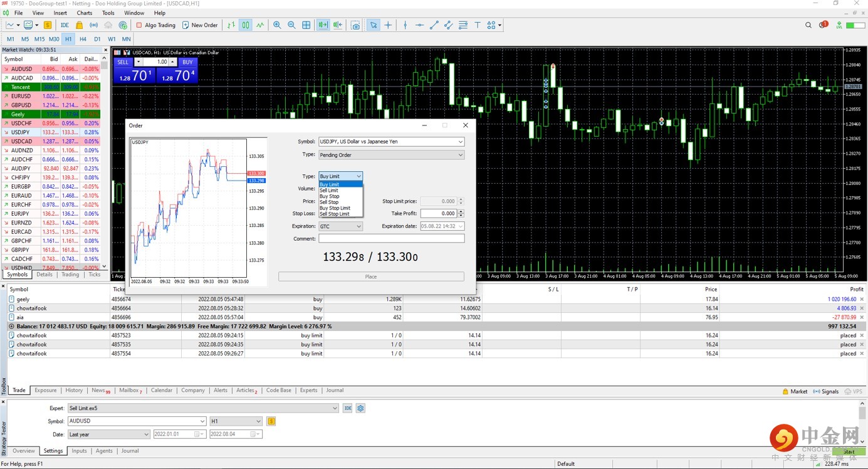The width and height of the screenshot is (868, 469).
Task: Click the Comment input field
Action: point(391,239)
